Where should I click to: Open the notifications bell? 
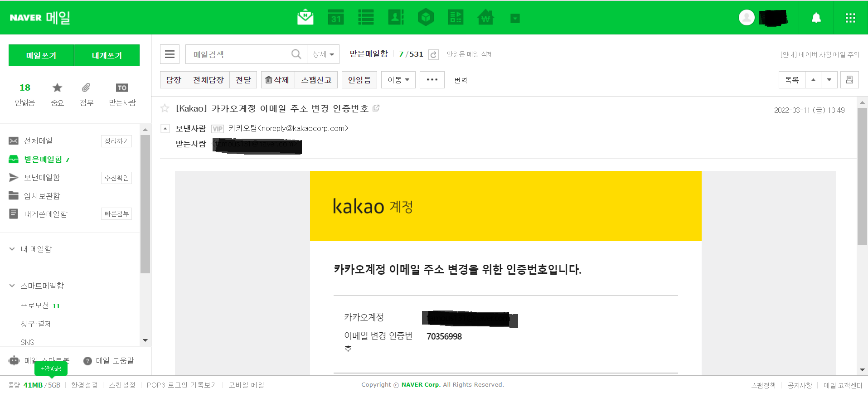click(816, 18)
